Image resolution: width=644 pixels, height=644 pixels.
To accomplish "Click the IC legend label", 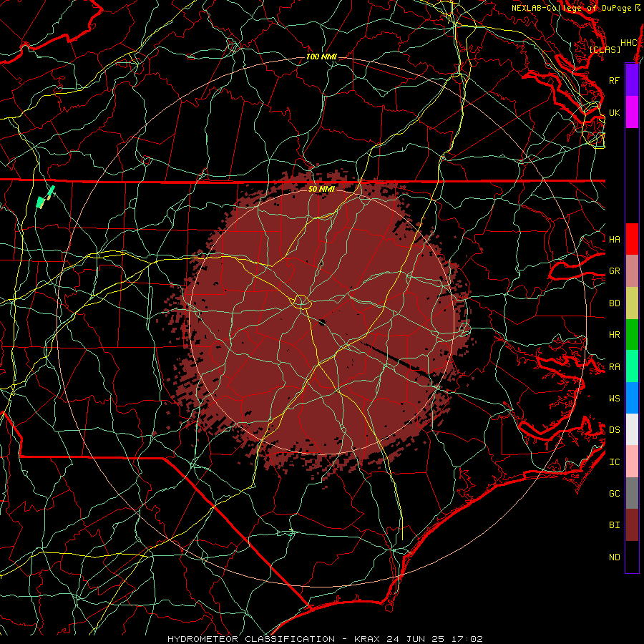I will pos(614,462).
